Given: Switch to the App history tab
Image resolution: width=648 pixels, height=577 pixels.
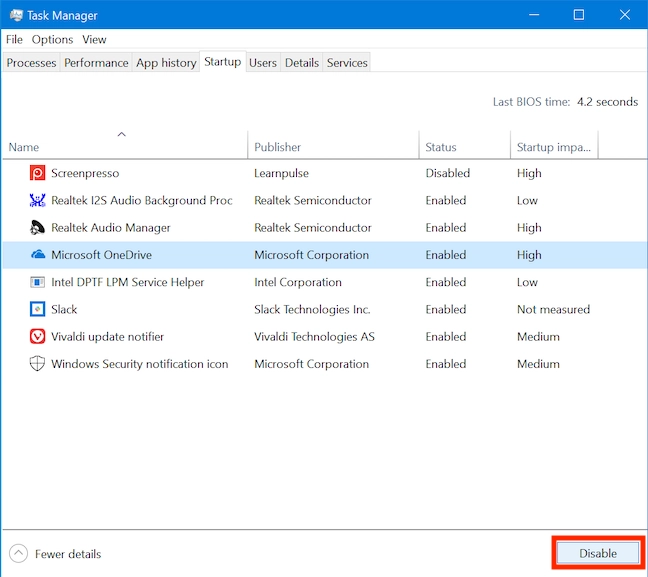Looking at the screenshot, I should (166, 62).
